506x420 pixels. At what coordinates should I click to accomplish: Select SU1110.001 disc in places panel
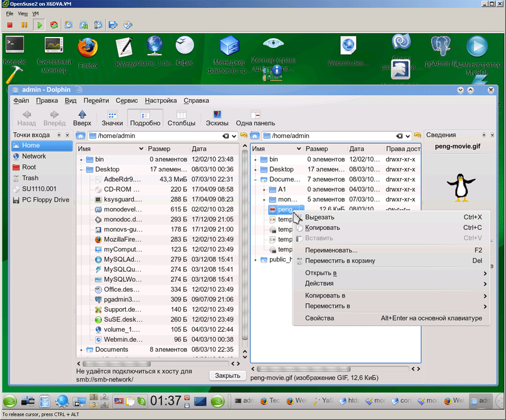point(42,189)
